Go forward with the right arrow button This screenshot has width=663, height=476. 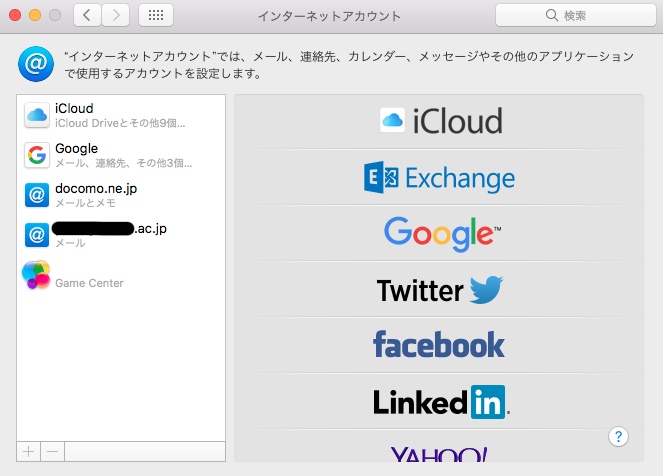(115, 15)
